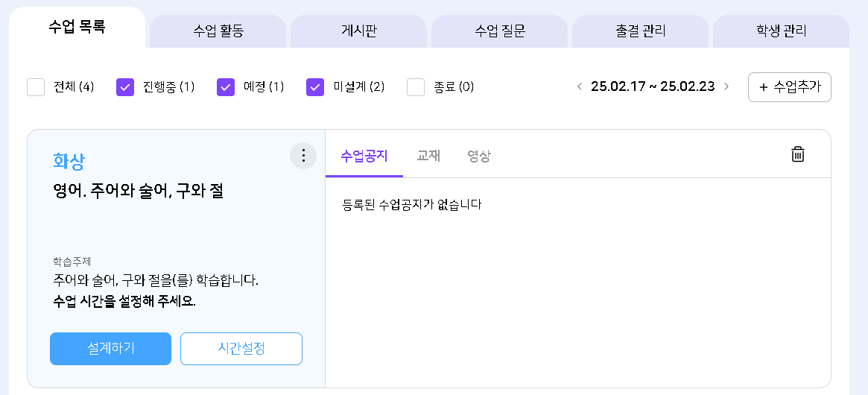Screen dimensions: 868x395
Task: Go to next week arrow
Action: pyautogui.click(x=726, y=87)
